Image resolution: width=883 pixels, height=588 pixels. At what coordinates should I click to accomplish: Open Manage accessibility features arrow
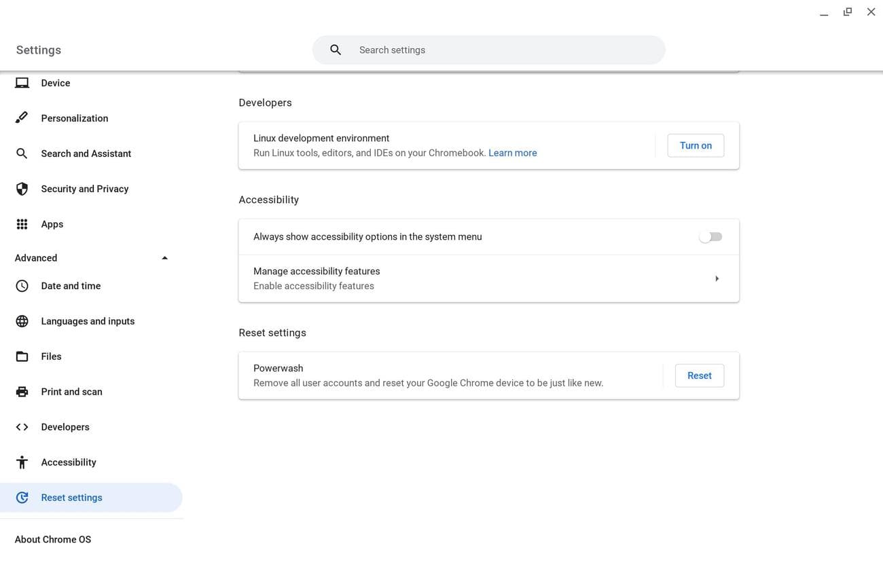point(717,278)
